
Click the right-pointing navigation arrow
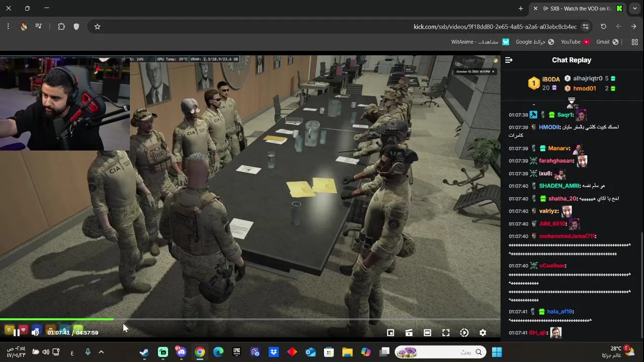tap(634, 27)
